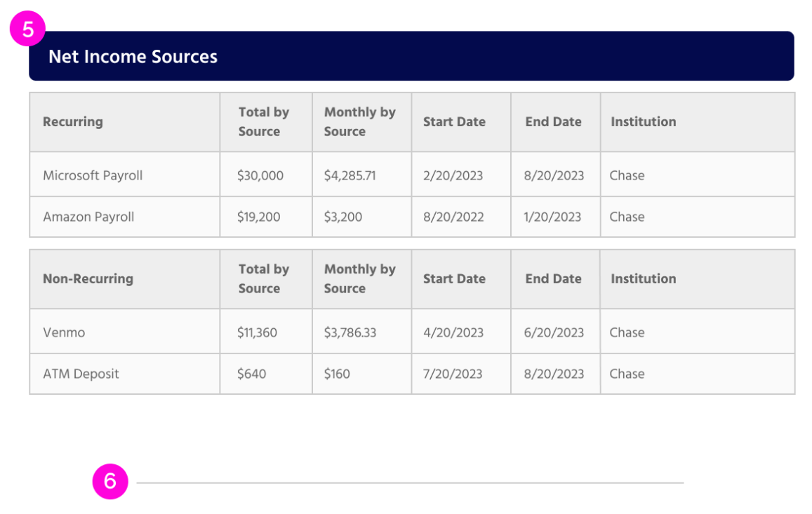Select the Non-Recurring table column header
Image resolution: width=812 pixels, height=514 pixels.
88,279
